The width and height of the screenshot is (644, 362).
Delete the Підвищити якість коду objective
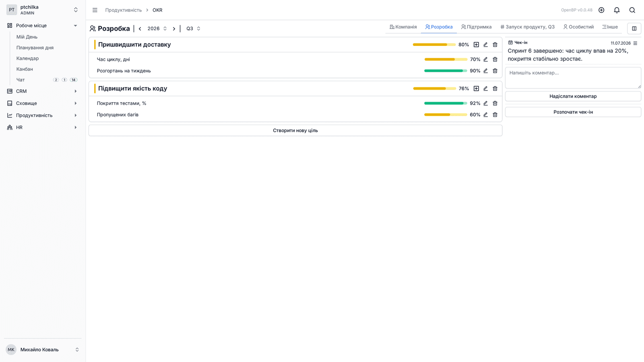click(495, 88)
